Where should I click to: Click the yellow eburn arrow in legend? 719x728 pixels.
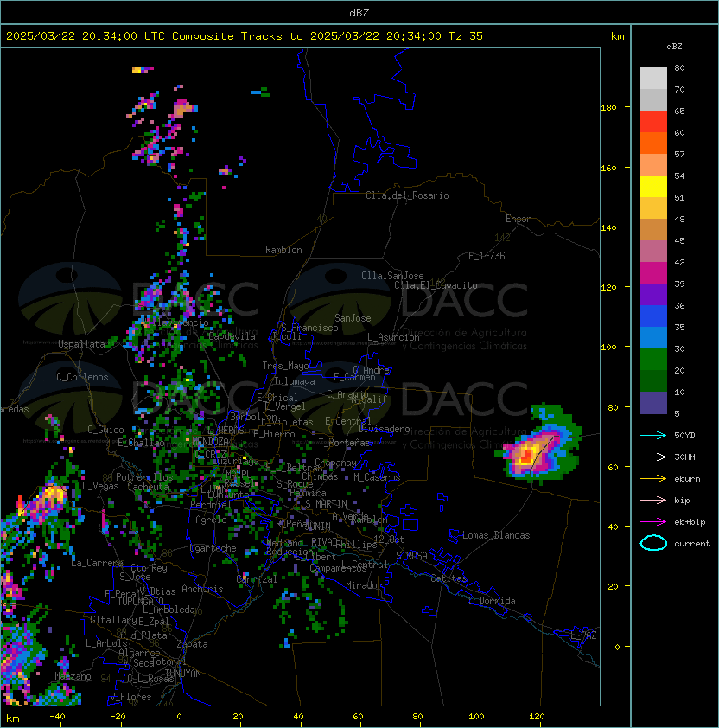(x=653, y=479)
